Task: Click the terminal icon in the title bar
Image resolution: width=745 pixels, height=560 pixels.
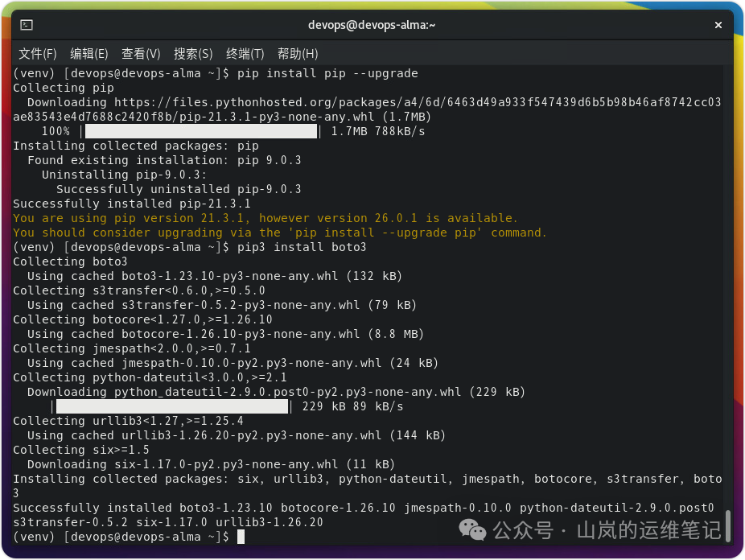Action: (x=27, y=25)
